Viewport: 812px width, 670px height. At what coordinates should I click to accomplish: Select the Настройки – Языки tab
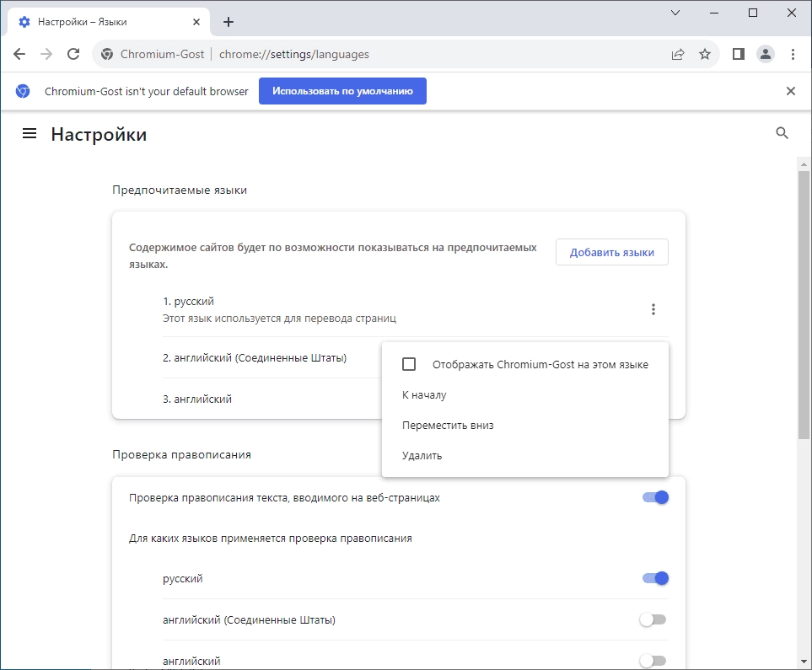[109, 22]
